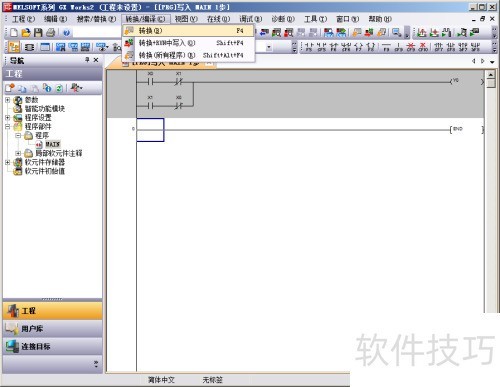This screenshot has width=500, height=387.
Task: Click the new data icon in project panel
Action: [10, 88]
